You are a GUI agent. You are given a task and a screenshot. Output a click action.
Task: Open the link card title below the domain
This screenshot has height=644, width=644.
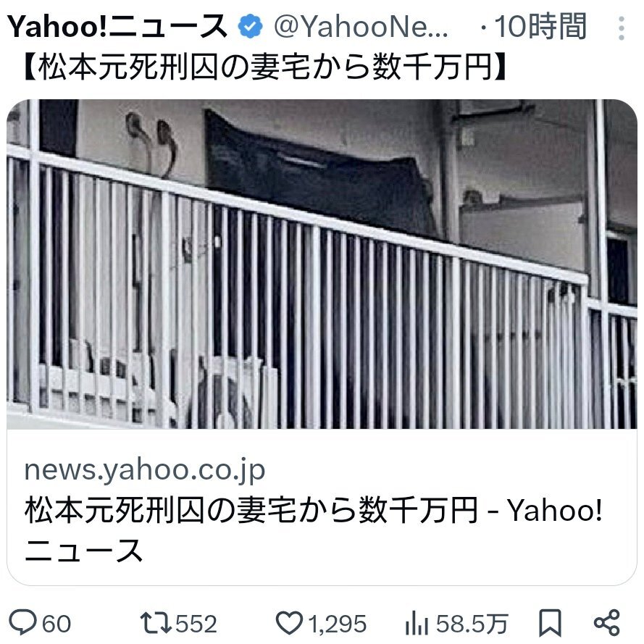[313, 530]
